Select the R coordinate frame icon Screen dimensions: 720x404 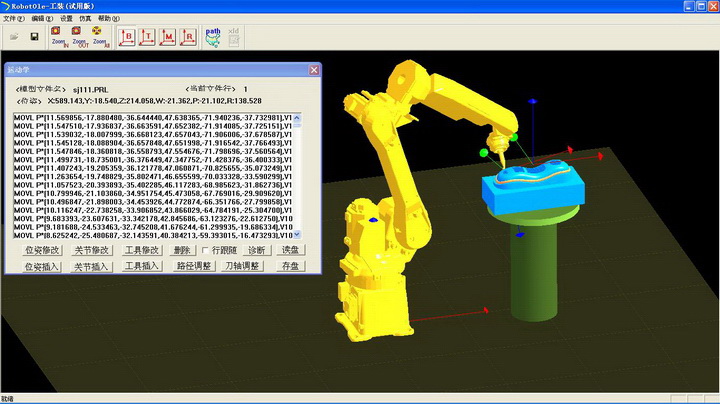coord(189,37)
